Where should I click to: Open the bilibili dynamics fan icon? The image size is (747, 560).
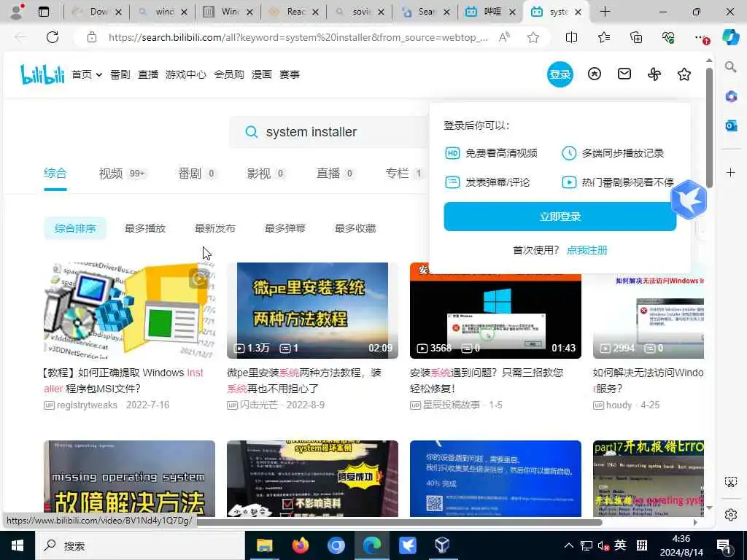(x=654, y=74)
